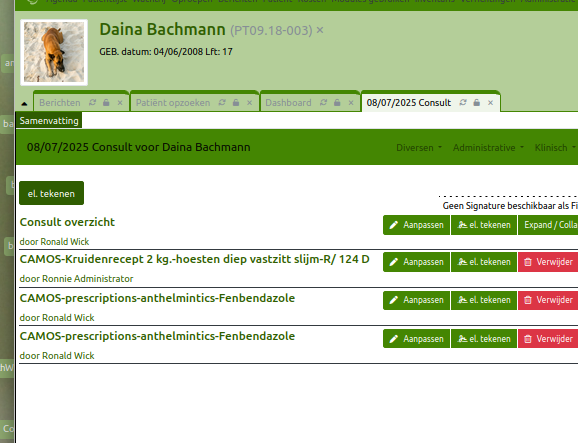Delete the CAMOS-Kruidenrecept form with Verwijder
The width and height of the screenshot is (578, 443).
click(x=548, y=262)
